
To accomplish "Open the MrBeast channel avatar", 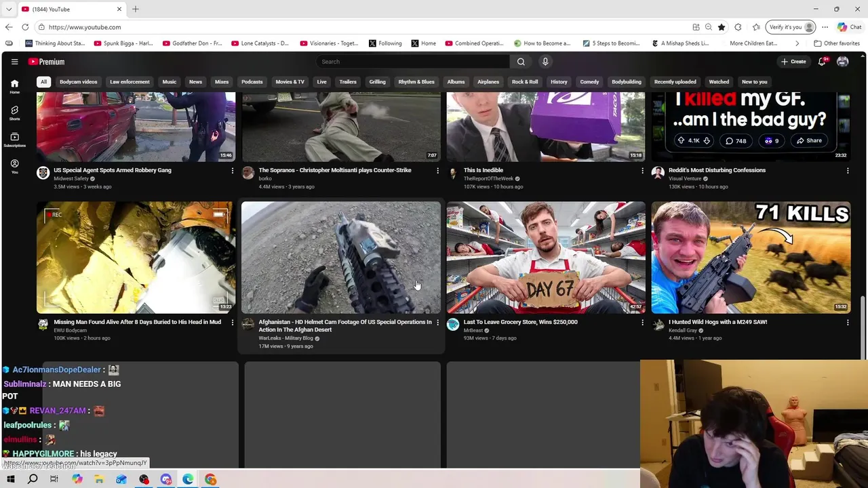I will coord(453,325).
